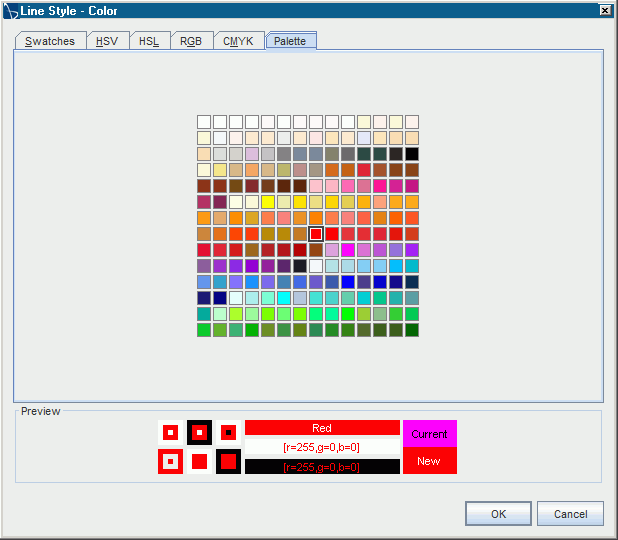Open the HSV tab
618x540 pixels.
(x=107, y=41)
